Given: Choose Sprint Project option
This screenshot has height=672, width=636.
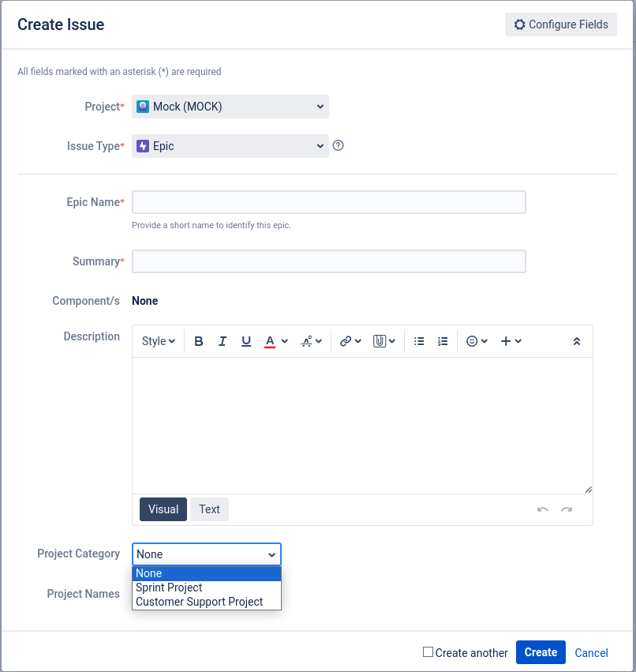Looking at the screenshot, I should pos(207,588).
